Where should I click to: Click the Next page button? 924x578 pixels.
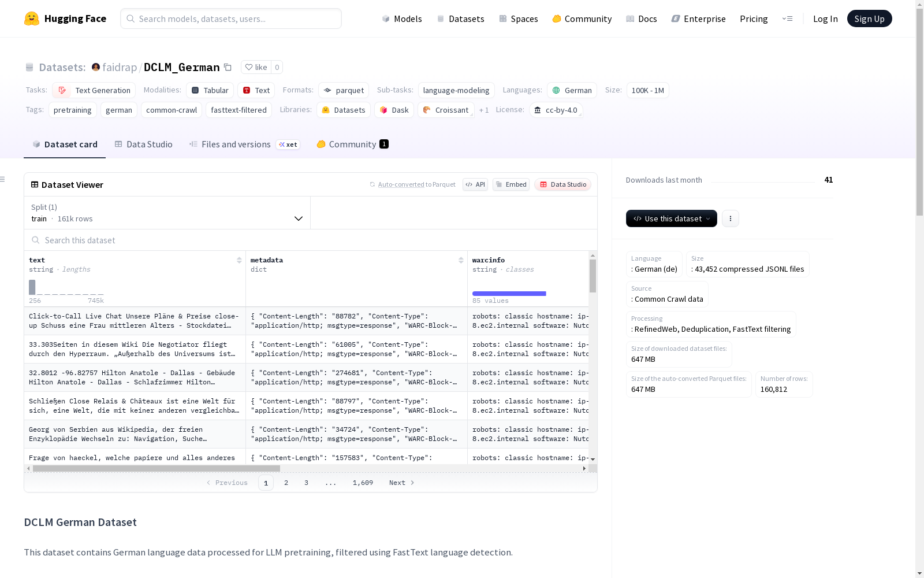[x=402, y=483]
